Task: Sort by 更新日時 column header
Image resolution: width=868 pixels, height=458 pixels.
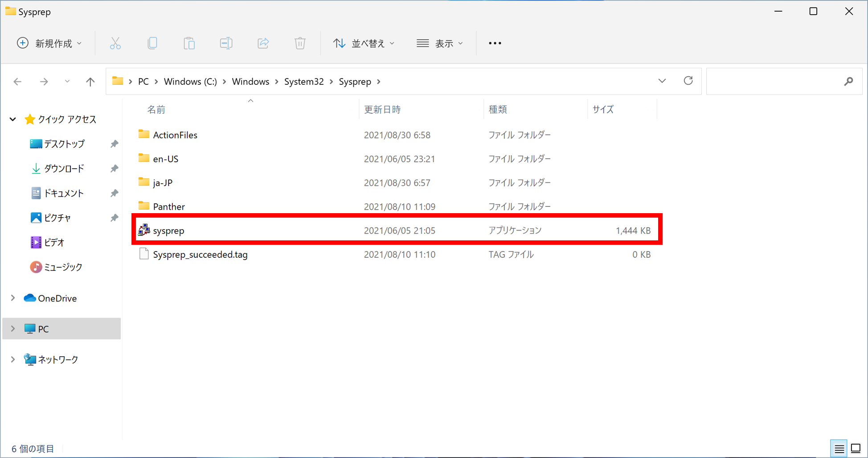Action: tap(382, 109)
